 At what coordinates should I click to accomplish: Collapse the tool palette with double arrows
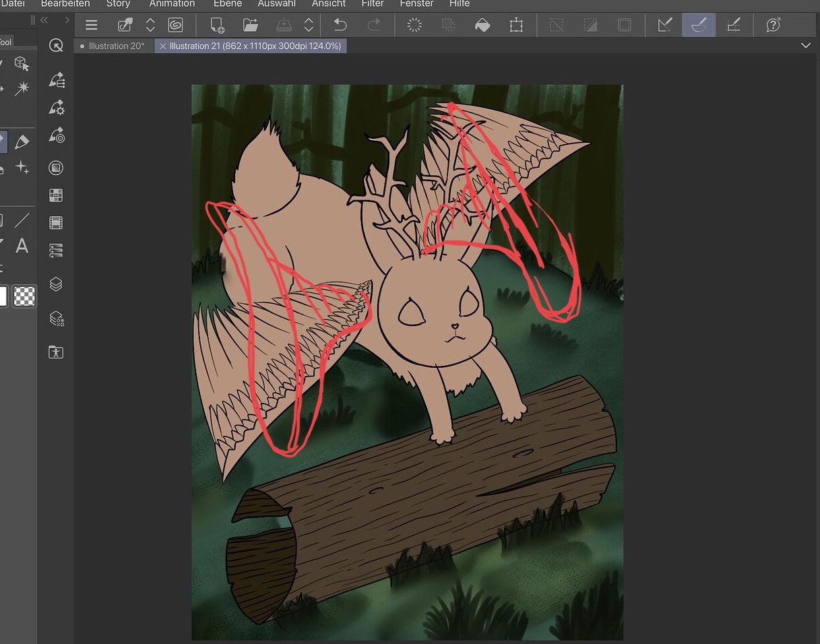(x=44, y=20)
